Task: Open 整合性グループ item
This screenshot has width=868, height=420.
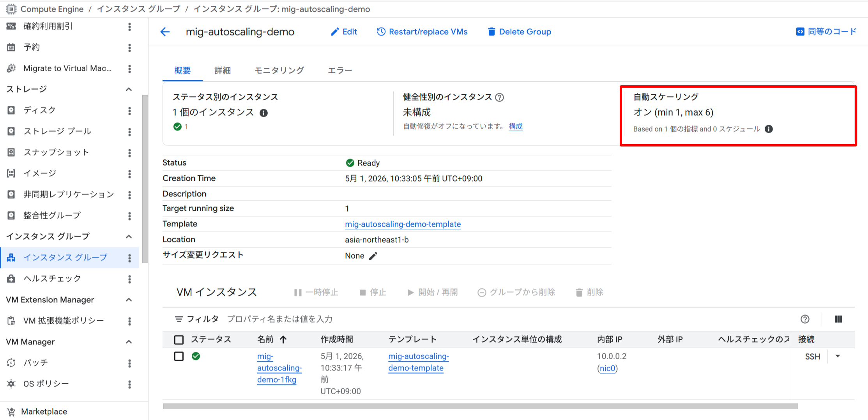Action: click(x=52, y=215)
